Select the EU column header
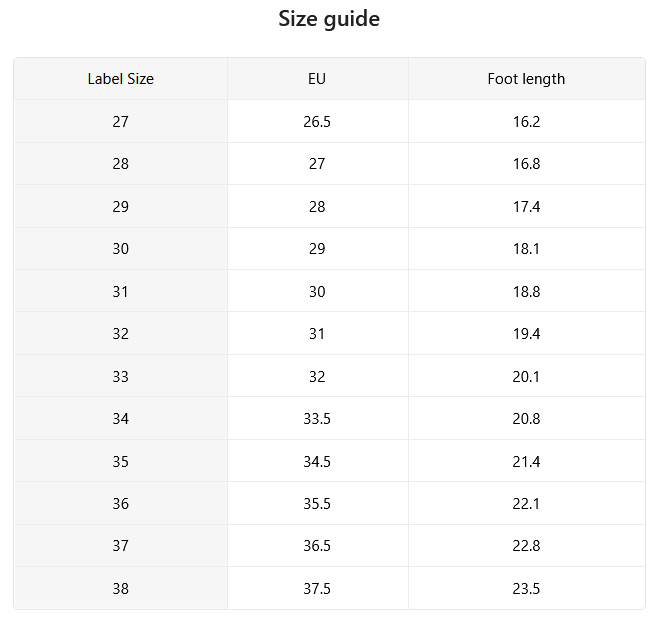 317,79
